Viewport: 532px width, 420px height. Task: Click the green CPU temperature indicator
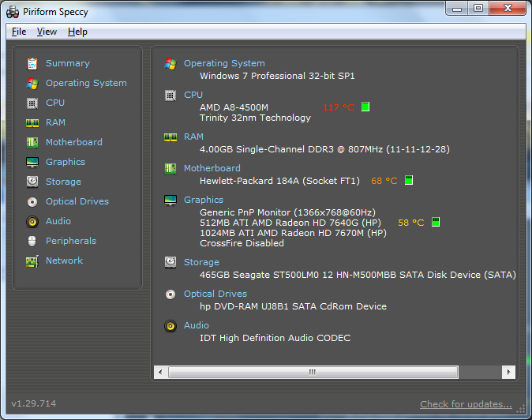pos(365,107)
